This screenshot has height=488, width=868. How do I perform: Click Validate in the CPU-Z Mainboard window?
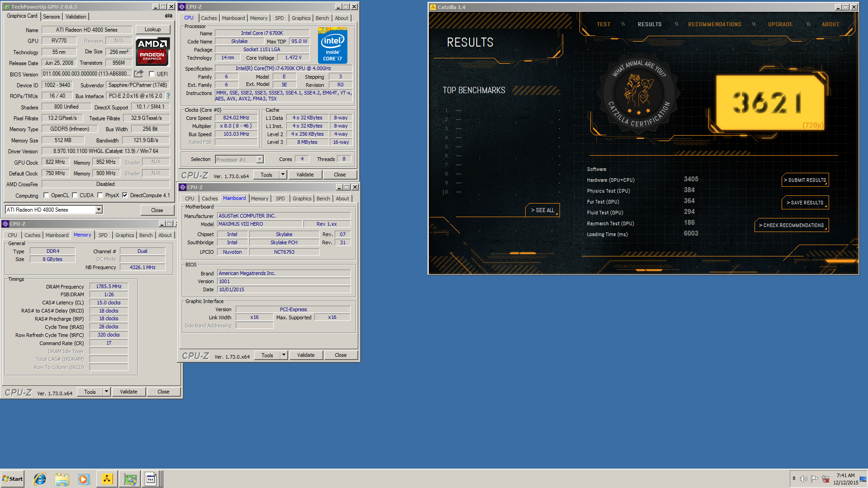click(306, 355)
